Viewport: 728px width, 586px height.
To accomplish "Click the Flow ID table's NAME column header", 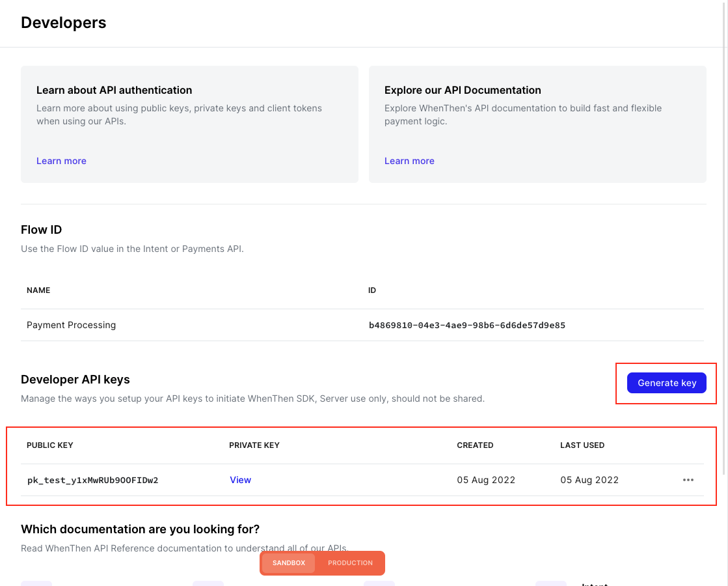I will (x=38, y=290).
